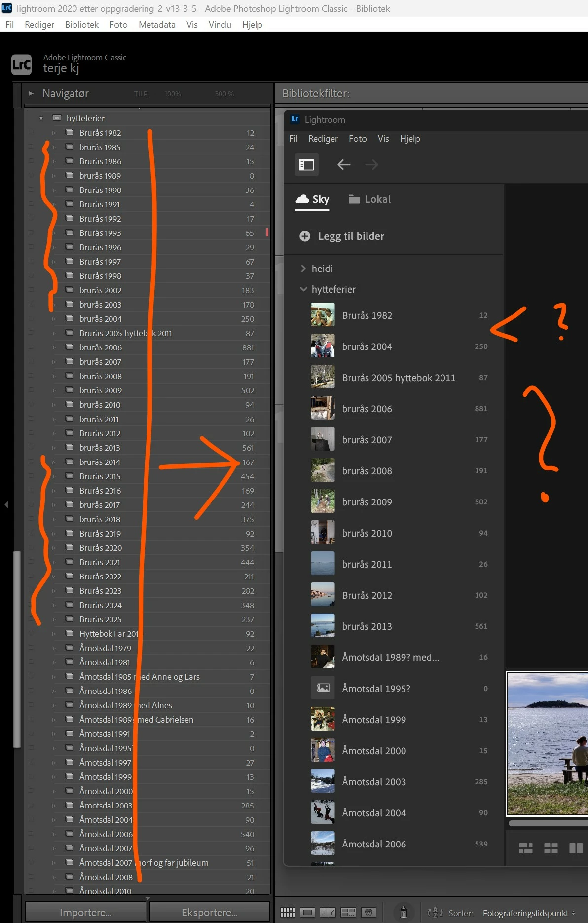Click the Lr icon in the Lightroom title bar
The height and width of the screenshot is (923, 588).
click(295, 119)
